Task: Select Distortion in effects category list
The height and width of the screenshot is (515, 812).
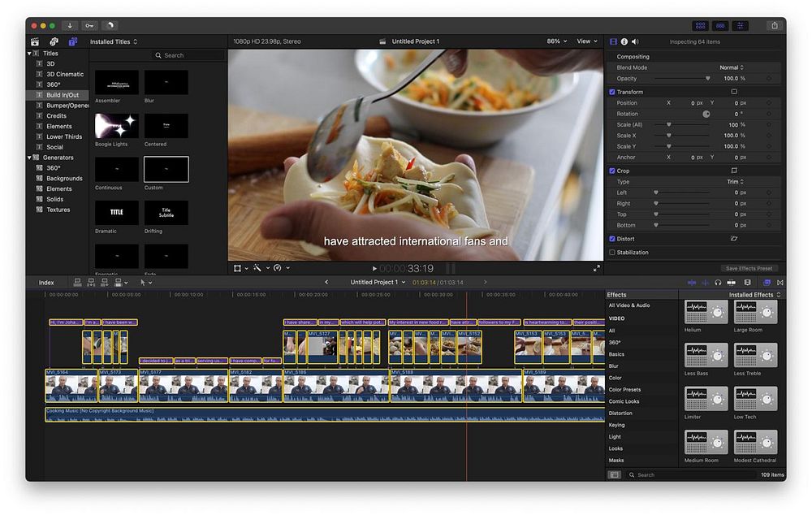Action: click(x=620, y=413)
